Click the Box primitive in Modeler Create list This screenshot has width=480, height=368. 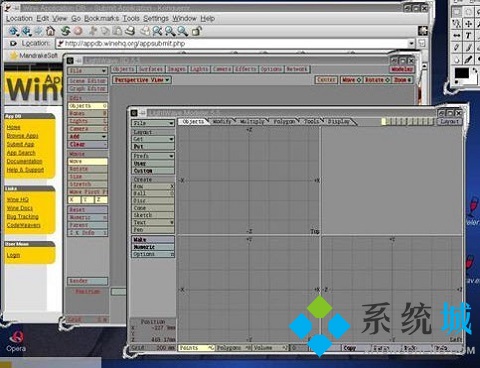pyautogui.click(x=153, y=186)
